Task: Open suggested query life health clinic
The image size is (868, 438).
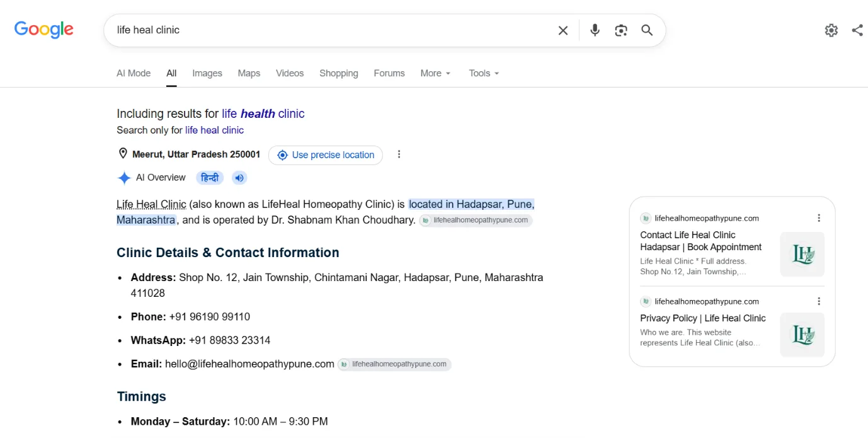Action: click(263, 113)
